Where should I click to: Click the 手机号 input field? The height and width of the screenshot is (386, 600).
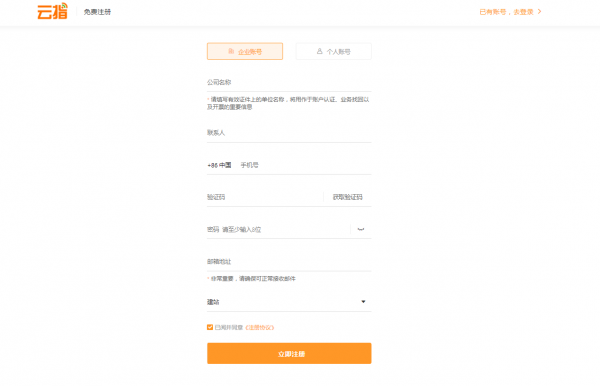(305, 165)
